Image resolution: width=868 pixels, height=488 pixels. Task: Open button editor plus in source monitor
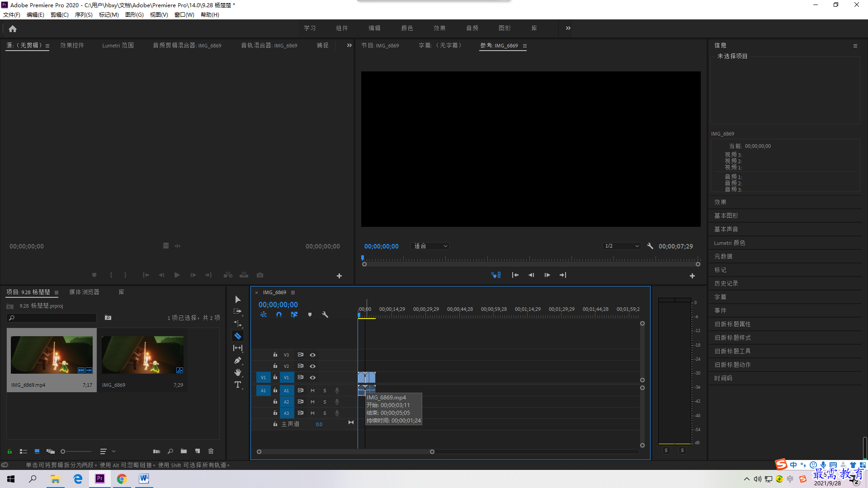(x=339, y=276)
